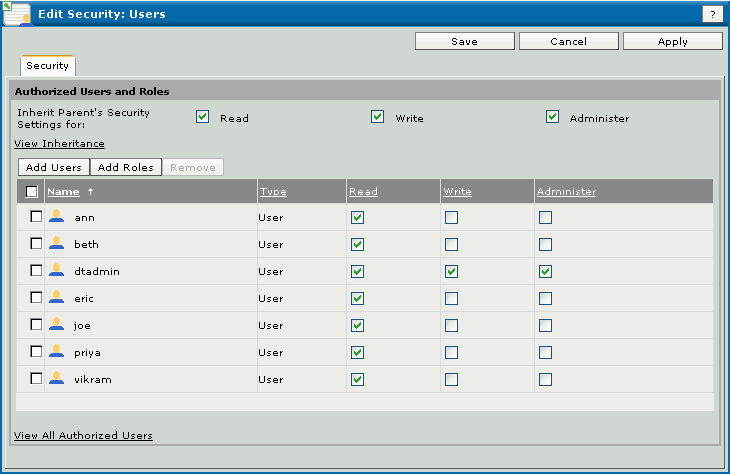This screenshot has width=730, height=474.
Task: Click the user icon next to vikram
Action: click(x=57, y=379)
